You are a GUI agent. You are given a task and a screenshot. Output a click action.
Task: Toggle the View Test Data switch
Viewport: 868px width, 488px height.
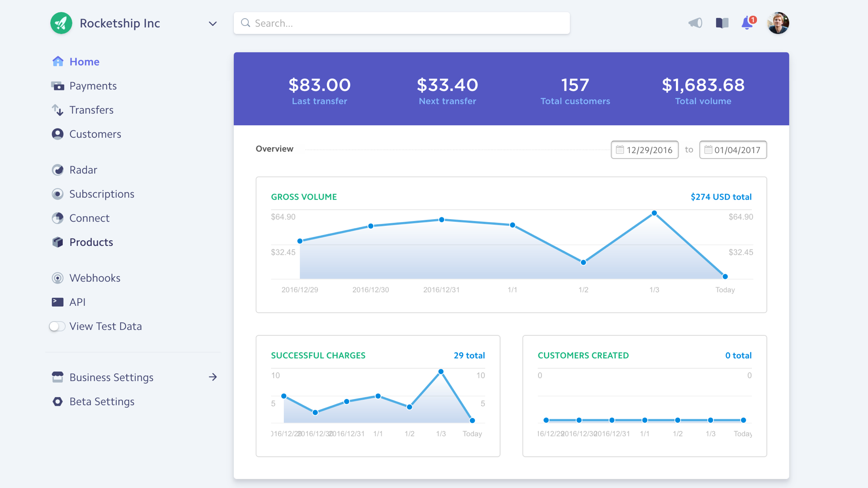pyautogui.click(x=57, y=326)
